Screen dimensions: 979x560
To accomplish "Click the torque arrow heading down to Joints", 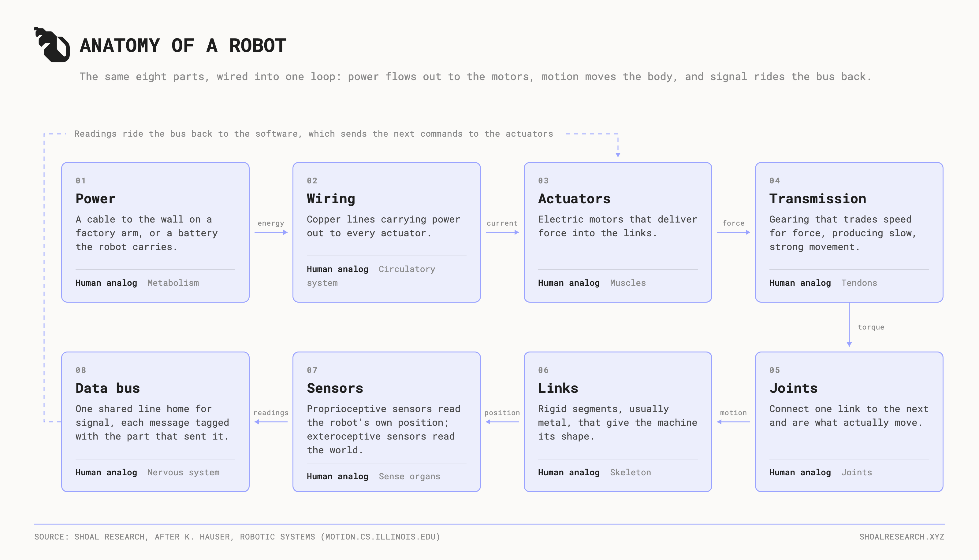I will pyautogui.click(x=849, y=325).
